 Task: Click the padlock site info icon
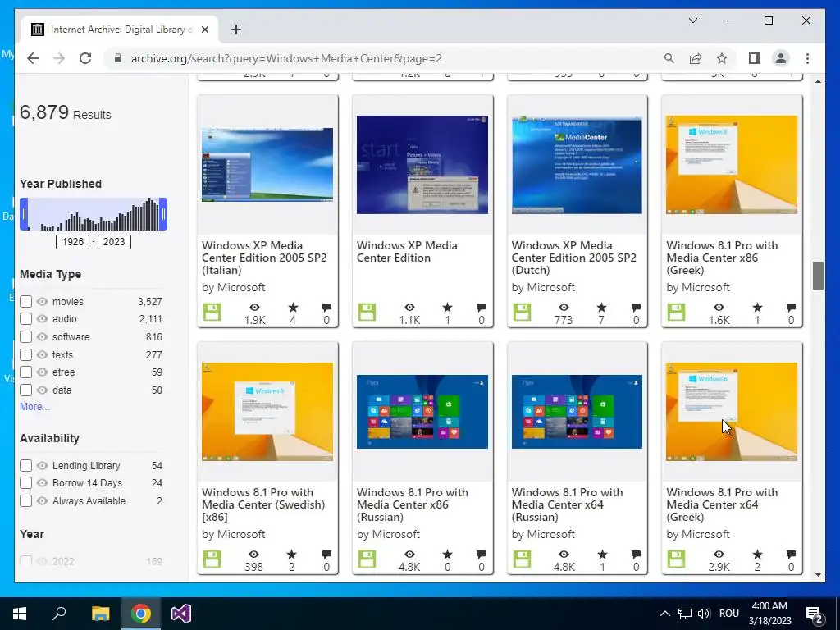118,58
